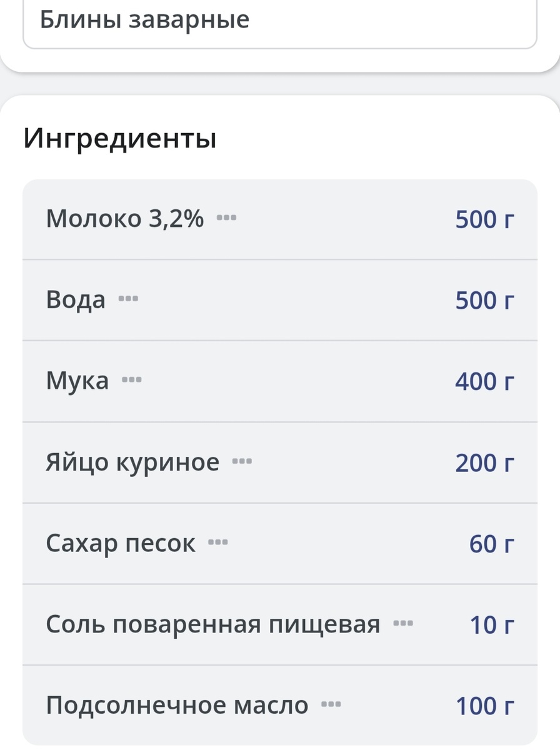Viewport: 560px width, 750px height.
Task: Open the ellipsis menu for Соль поваренная пищевая
Action: [403, 623]
